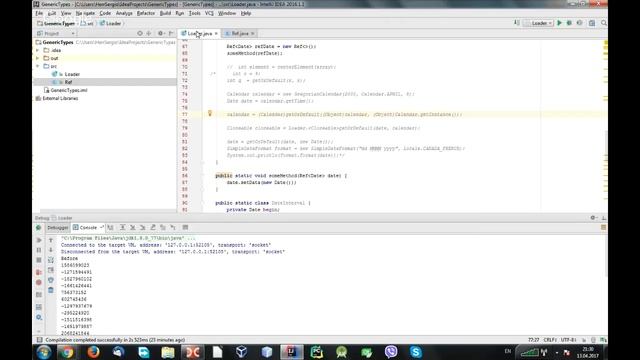Run the Loader configuration with green play
Image resolution: width=640 pixels, height=360 pixels.
[560, 23]
